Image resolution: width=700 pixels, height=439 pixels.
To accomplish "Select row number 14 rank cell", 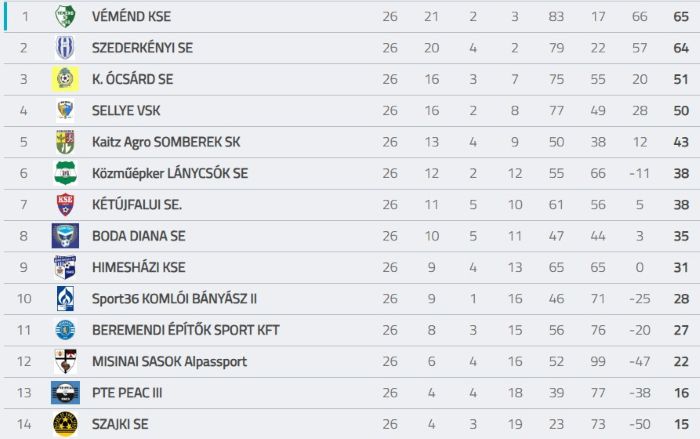I will (x=24, y=424).
